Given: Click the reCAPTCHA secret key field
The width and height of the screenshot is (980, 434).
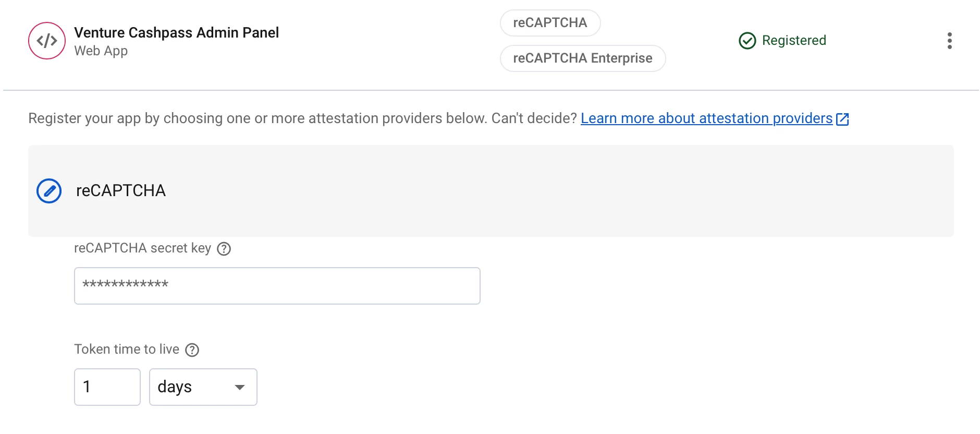Looking at the screenshot, I should pyautogui.click(x=277, y=286).
